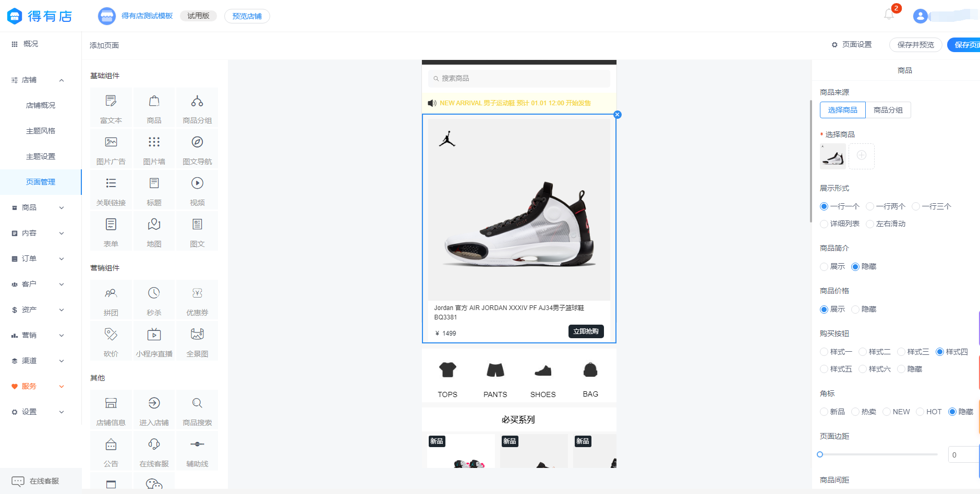The width and height of the screenshot is (980, 494).
Task: Add the 富文本 rich text component
Action: click(111, 108)
